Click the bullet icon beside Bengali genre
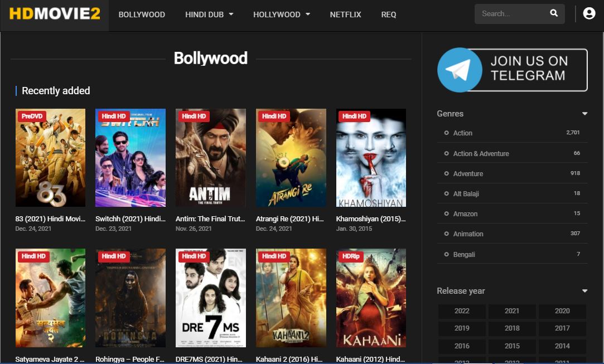The width and height of the screenshot is (604, 364). [x=446, y=254]
